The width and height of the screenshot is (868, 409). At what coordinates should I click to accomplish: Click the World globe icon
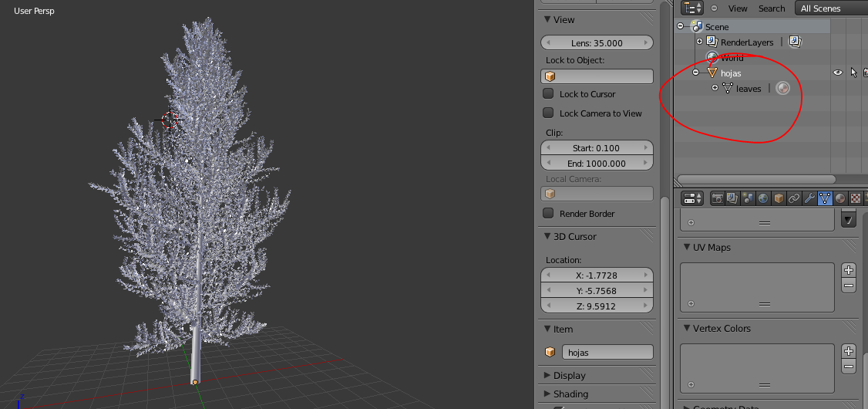(712, 57)
